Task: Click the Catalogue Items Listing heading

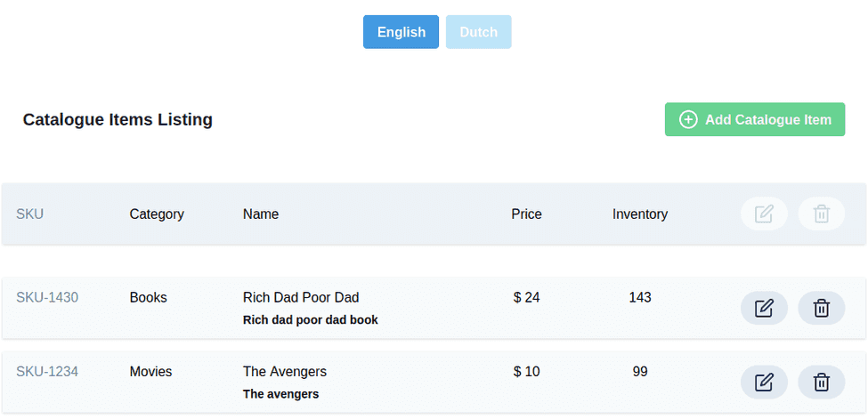Action: 118,119
